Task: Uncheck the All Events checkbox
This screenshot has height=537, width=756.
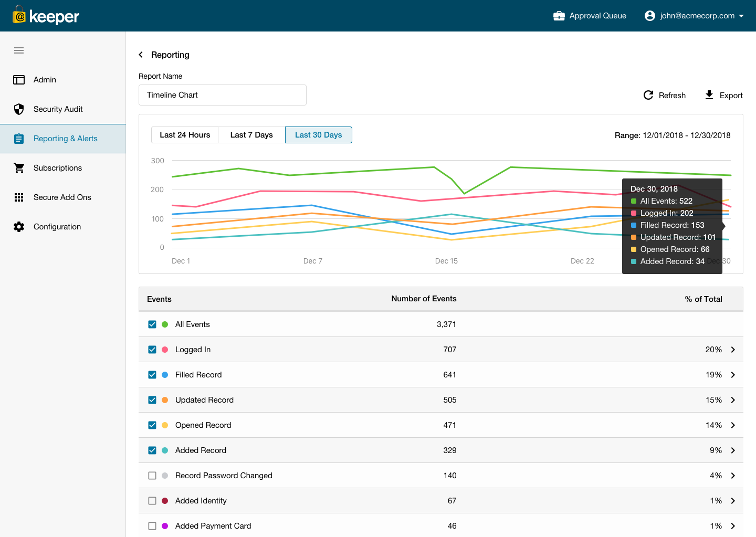Action: point(152,324)
